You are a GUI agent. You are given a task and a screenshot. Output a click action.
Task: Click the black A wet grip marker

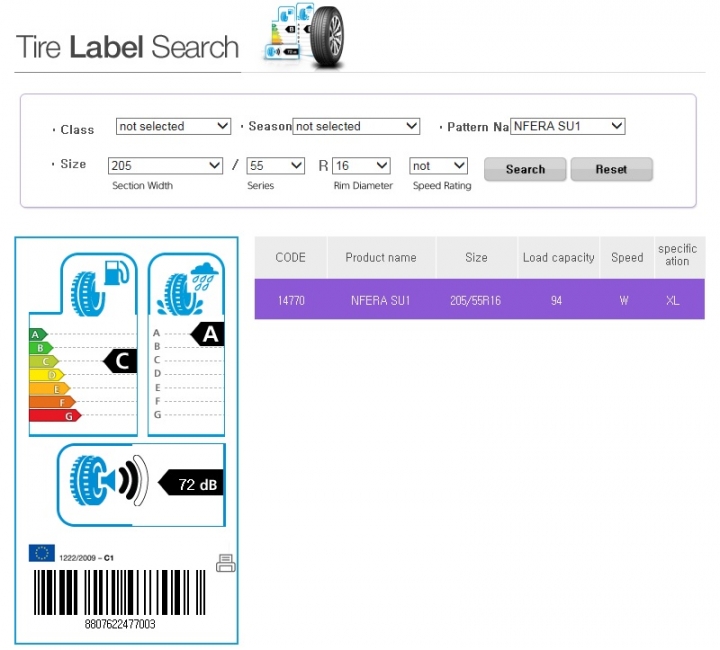[x=208, y=334]
